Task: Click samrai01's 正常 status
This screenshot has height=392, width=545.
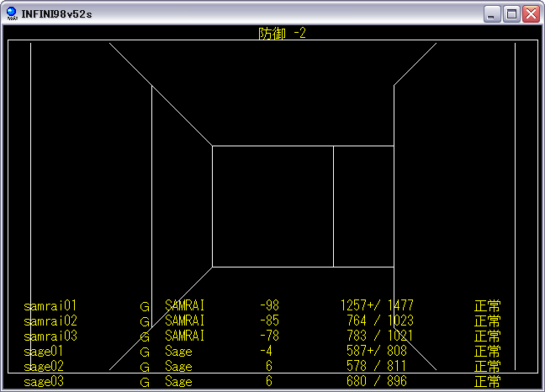Action: [487, 306]
